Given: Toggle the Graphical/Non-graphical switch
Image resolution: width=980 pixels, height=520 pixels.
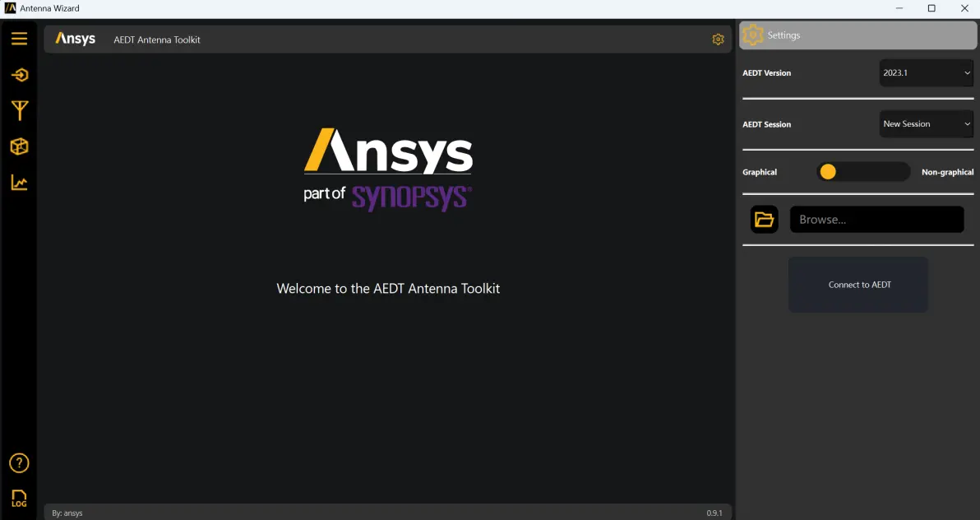Looking at the screenshot, I should 863,172.
